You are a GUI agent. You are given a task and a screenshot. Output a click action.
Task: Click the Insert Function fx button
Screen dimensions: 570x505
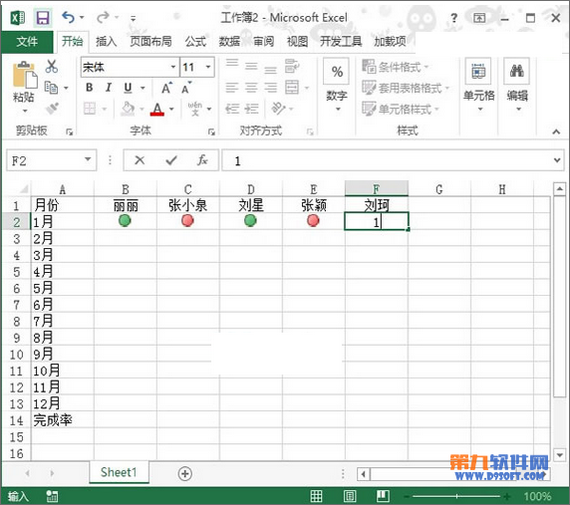click(202, 160)
